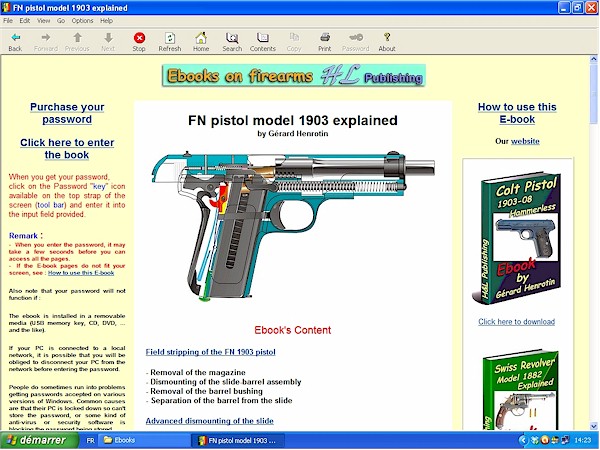Expand hidden tray icons arrow
Viewport: 600px width, 450px height.
[523, 440]
